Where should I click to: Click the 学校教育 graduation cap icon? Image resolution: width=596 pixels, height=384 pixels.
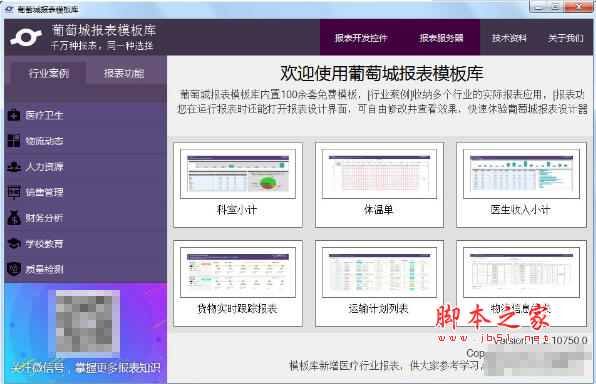(x=14, y=243)
